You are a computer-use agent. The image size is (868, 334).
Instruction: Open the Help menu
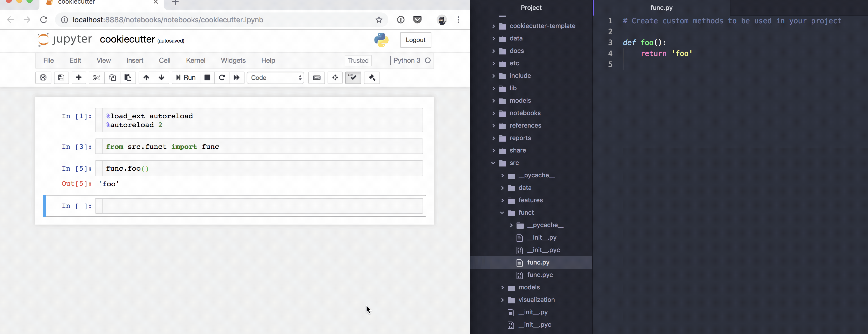[x=268, y=61]
